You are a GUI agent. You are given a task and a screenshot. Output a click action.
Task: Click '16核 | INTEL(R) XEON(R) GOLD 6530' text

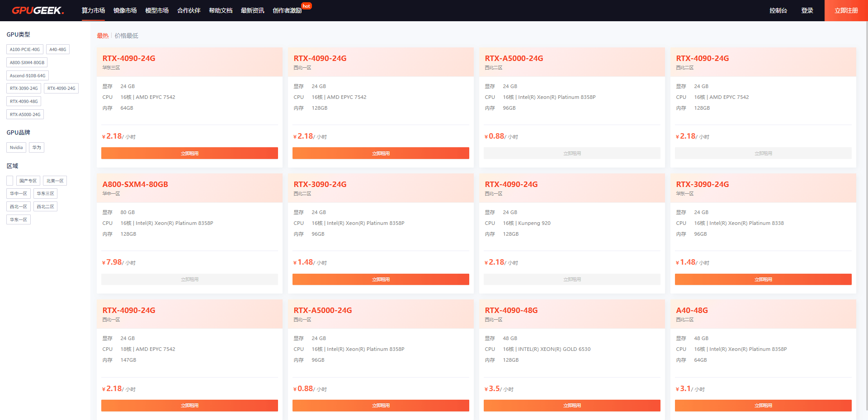pyautogui.click(x=547, y=349)
